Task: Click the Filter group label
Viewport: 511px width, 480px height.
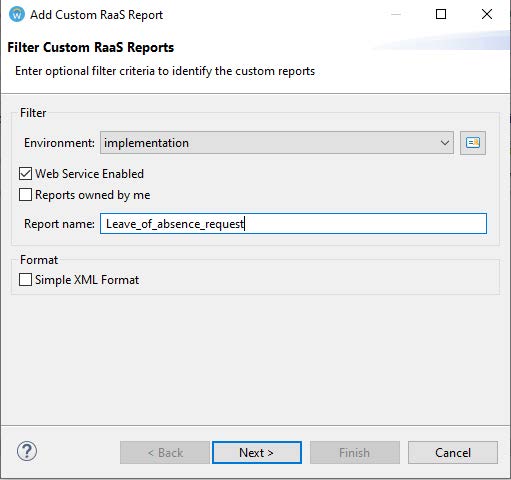Action: [33, 113]
